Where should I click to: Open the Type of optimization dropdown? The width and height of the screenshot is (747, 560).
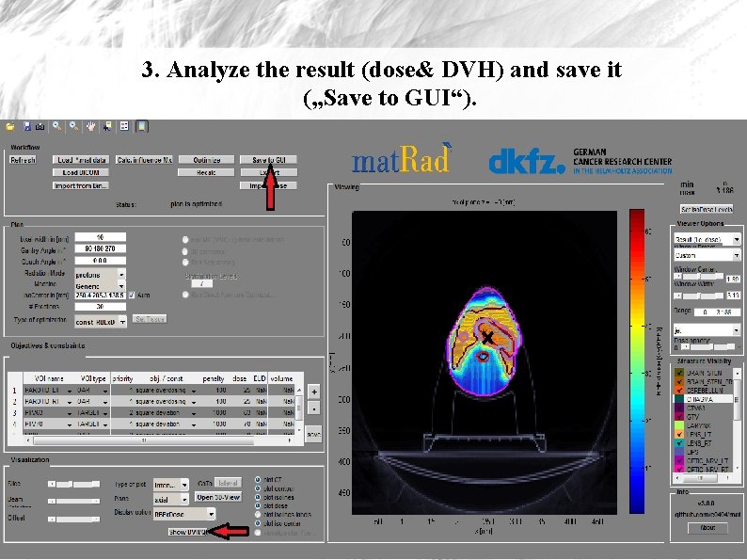point(101,322)
